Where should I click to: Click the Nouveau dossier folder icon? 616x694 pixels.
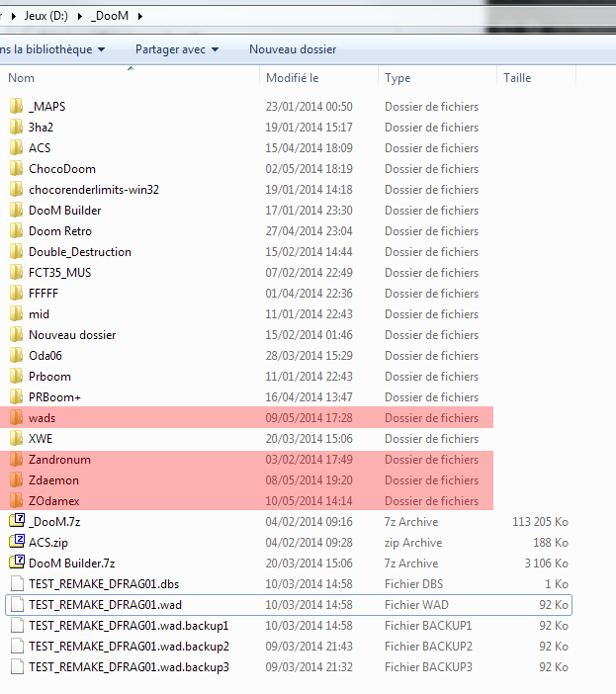click(17, 335)
